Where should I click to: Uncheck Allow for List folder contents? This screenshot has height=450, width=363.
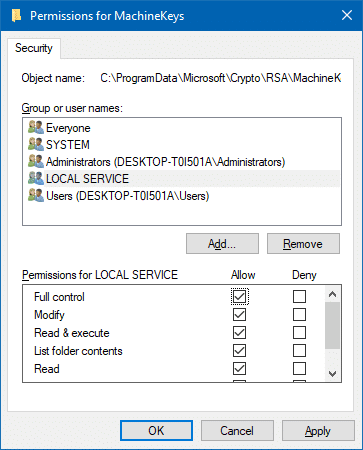(x=239, y=350)
